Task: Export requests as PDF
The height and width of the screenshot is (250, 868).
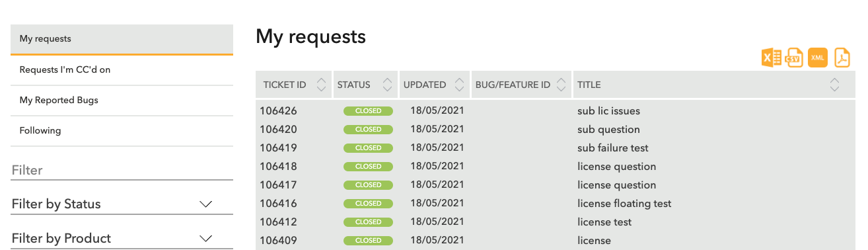Action: tap(842, 58)
